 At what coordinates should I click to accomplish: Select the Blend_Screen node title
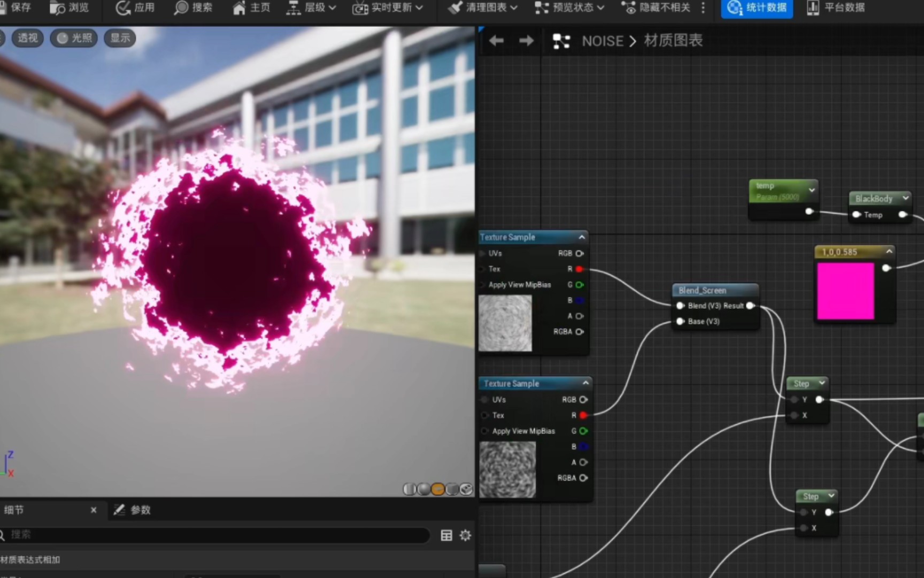tap(703, 290)
